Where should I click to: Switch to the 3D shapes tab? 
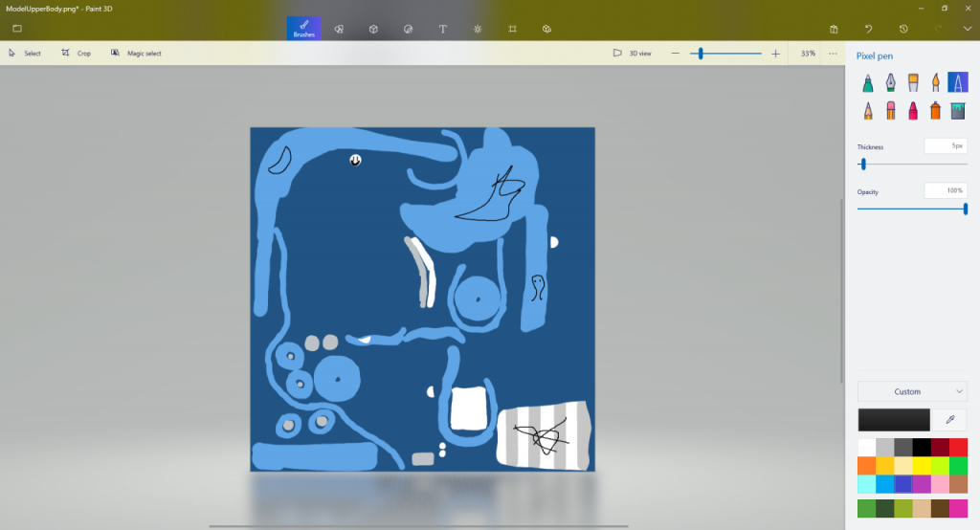point(373,29)
